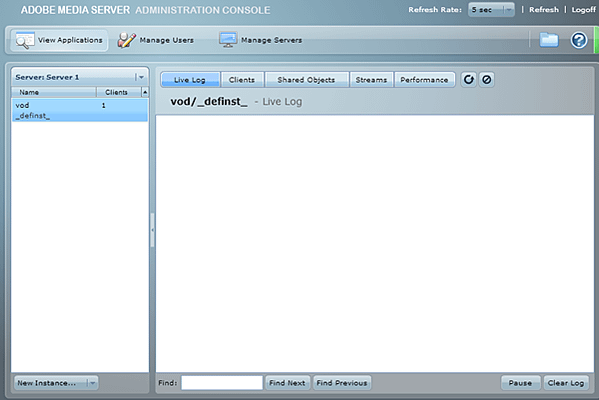Open View Applications section

tap(59, 40)
